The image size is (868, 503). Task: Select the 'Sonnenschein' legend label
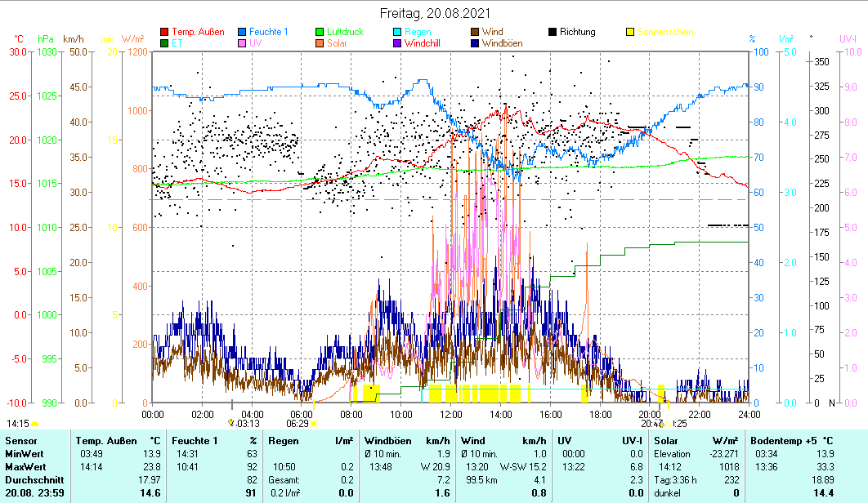coord(665,32)
